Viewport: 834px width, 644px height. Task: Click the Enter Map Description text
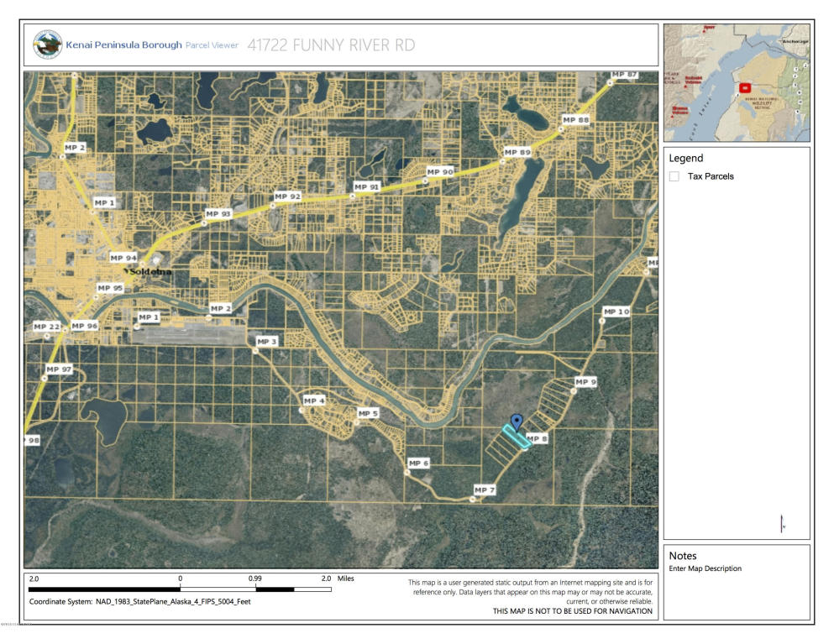coord(705,568)
